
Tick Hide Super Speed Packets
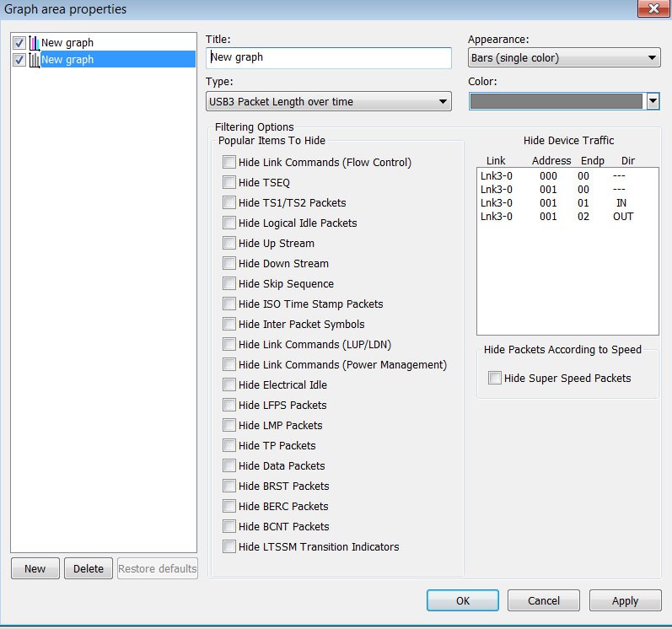[x=495, y=378]
